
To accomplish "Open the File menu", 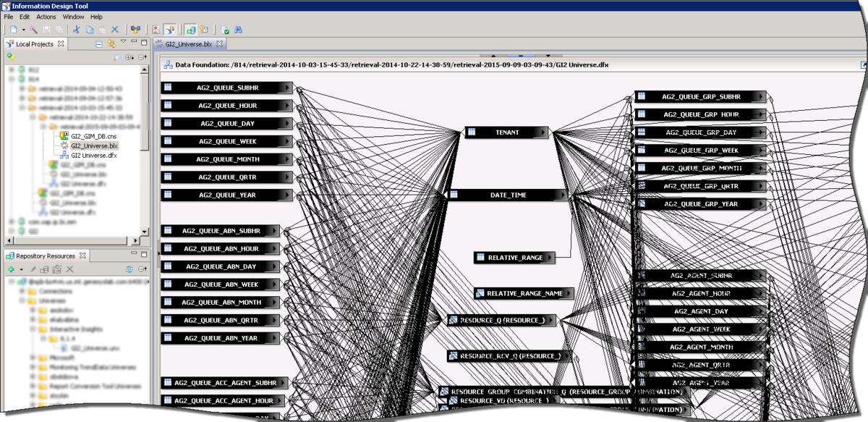I will (9, 17).
